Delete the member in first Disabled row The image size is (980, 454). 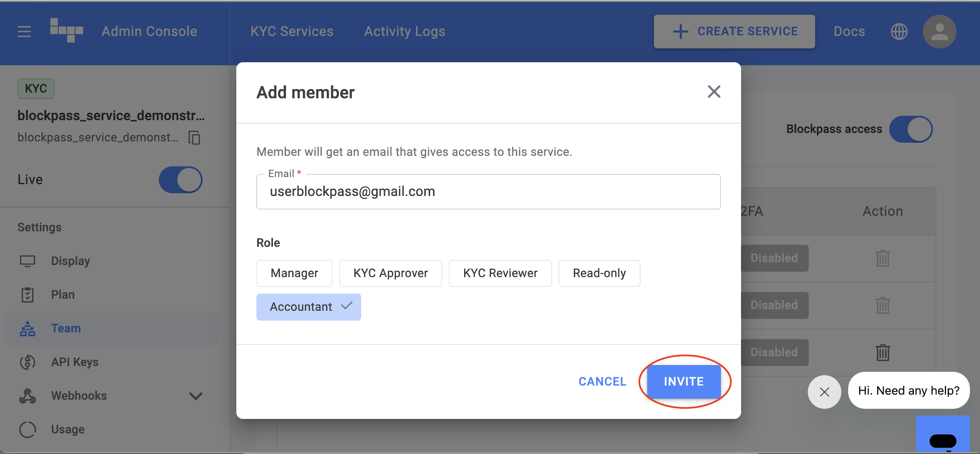tap(883, 258)
